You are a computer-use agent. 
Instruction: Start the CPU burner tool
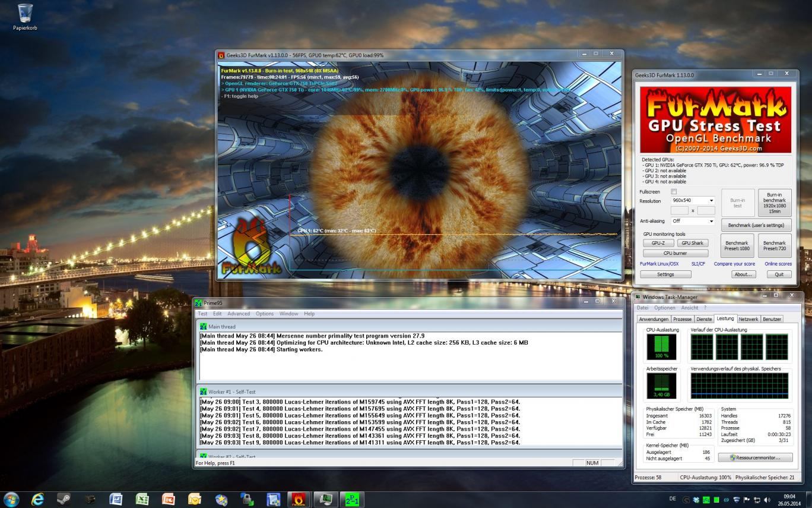(675, 253)
